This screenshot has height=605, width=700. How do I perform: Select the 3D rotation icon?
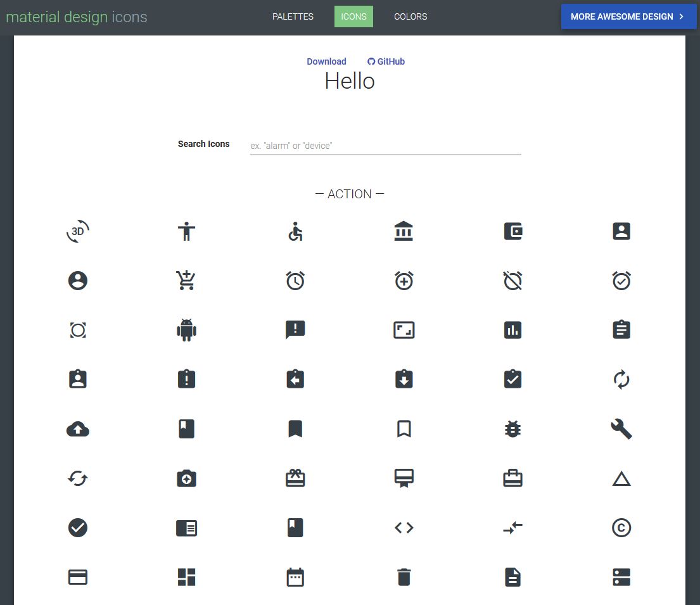click(77, 231)
